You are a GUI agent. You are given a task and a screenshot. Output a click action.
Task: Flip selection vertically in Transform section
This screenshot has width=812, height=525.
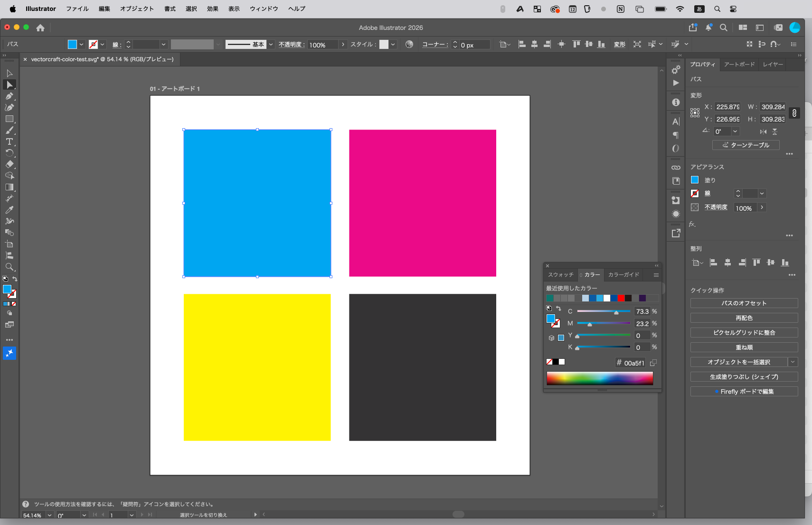click(774, 131)
